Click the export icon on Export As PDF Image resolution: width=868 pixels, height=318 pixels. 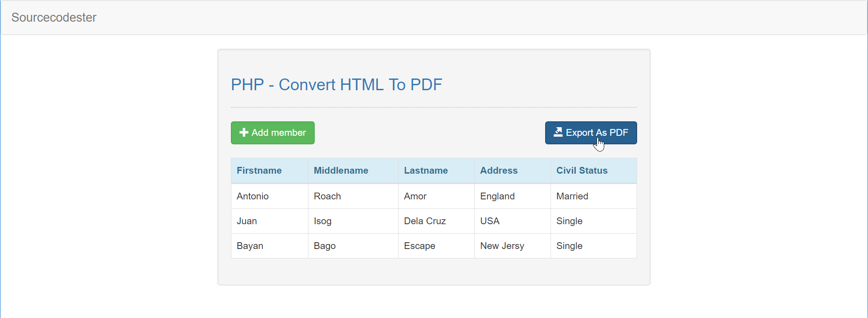point(558,132)
